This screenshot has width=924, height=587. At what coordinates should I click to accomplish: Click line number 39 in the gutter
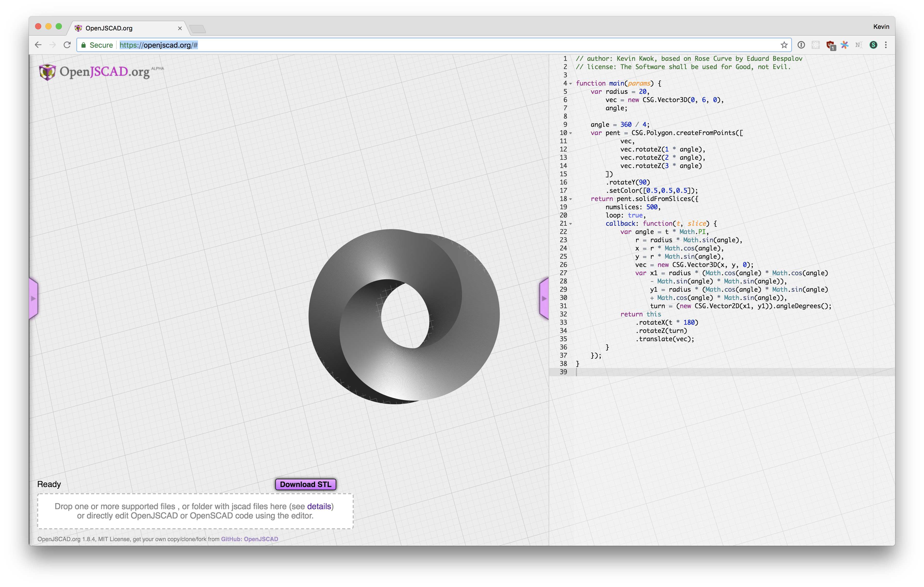[563, 372]
